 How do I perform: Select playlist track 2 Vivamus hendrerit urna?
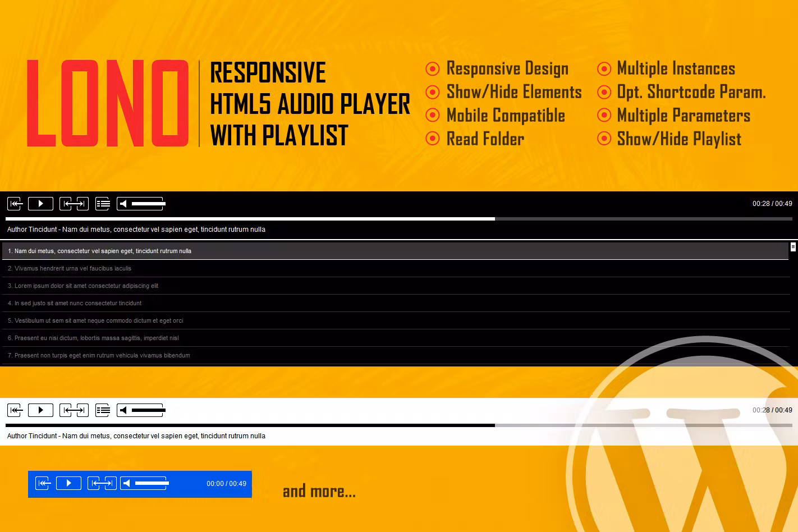point(396,268)
